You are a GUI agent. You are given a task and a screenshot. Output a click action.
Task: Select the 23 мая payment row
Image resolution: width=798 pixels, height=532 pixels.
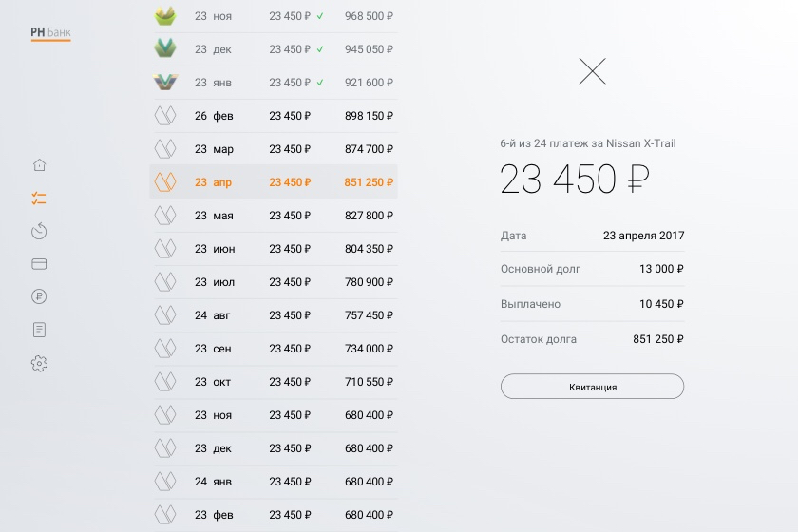[x=274, y=216]
